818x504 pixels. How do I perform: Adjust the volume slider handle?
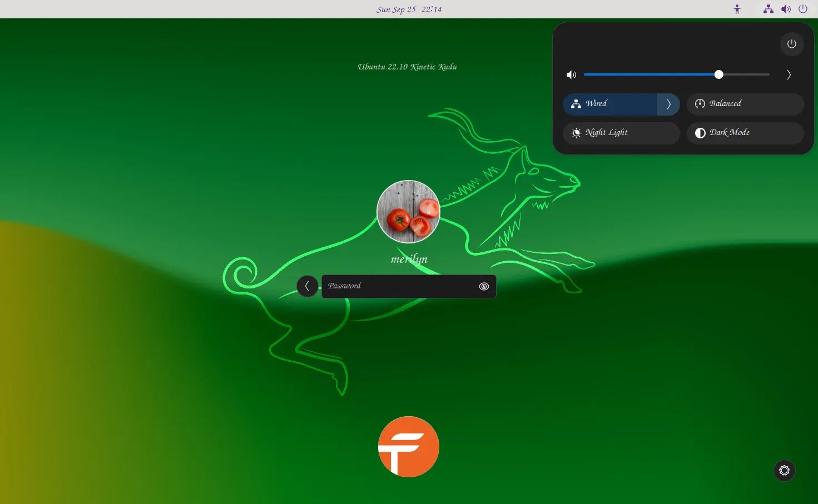coord(718,74)
